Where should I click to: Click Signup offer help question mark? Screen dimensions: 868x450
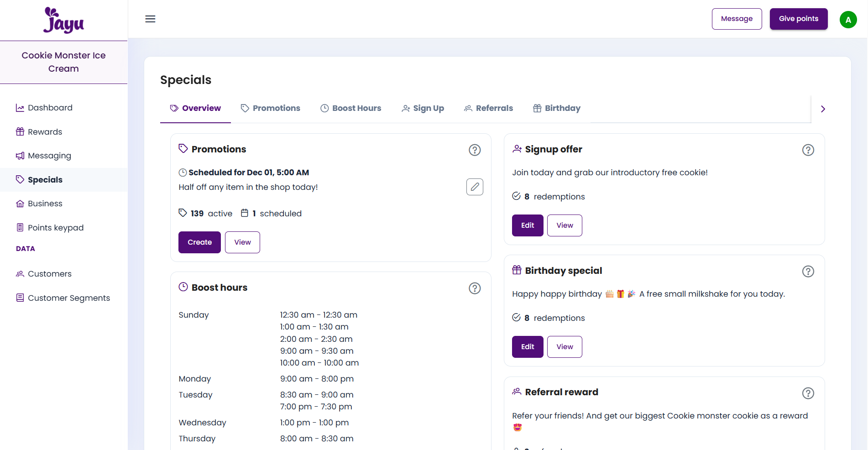tap(808, 150)
